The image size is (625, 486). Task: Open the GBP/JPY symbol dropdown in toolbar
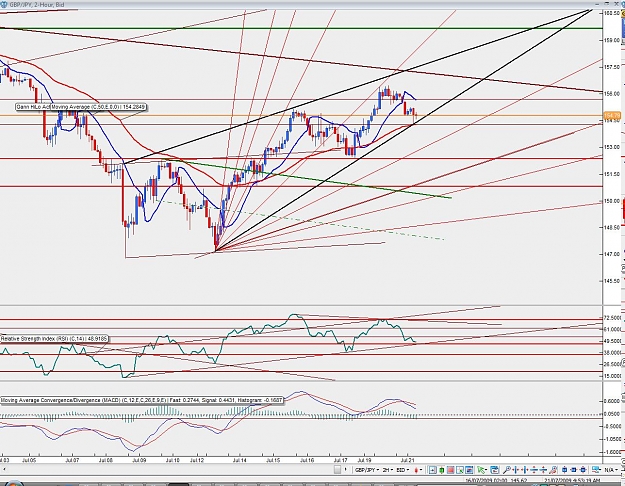[x=367, y=470]
